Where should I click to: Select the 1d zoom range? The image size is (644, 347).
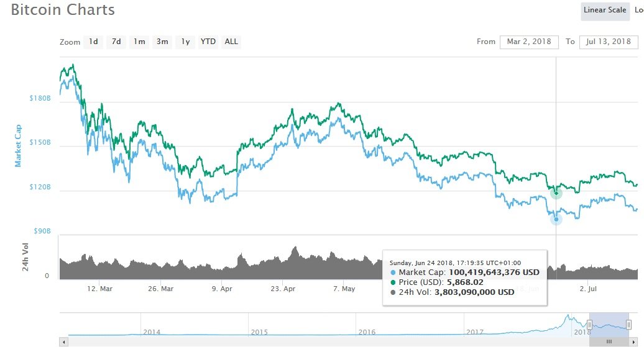click(93, 42)
